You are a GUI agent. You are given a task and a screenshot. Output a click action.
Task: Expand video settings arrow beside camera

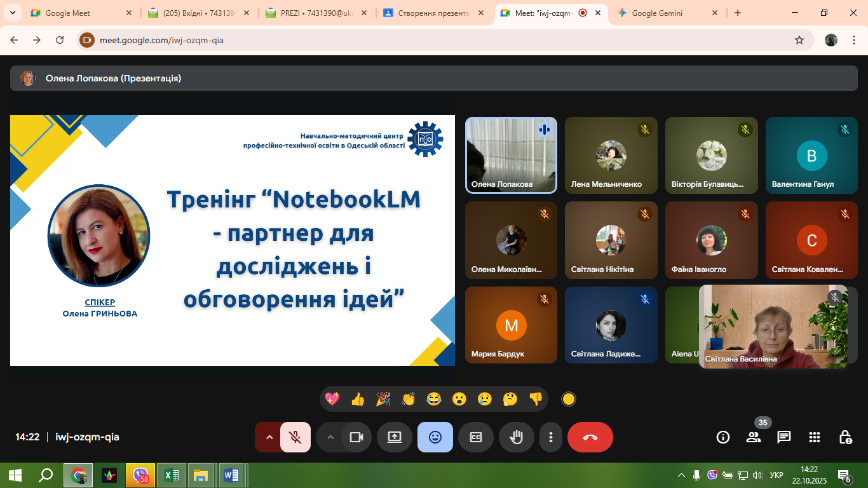point(330,437)
